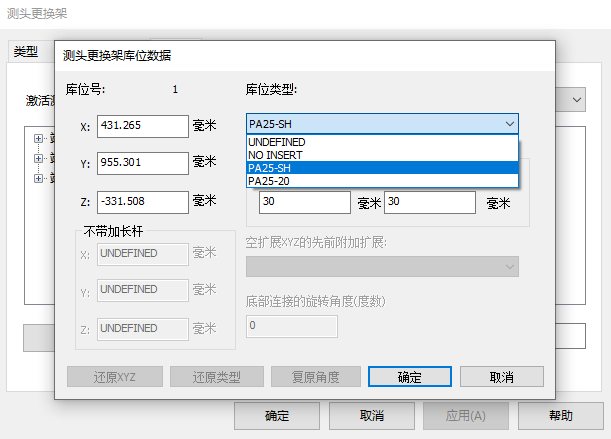
Task: Switch to the 类型 tab
Action: 26,52
